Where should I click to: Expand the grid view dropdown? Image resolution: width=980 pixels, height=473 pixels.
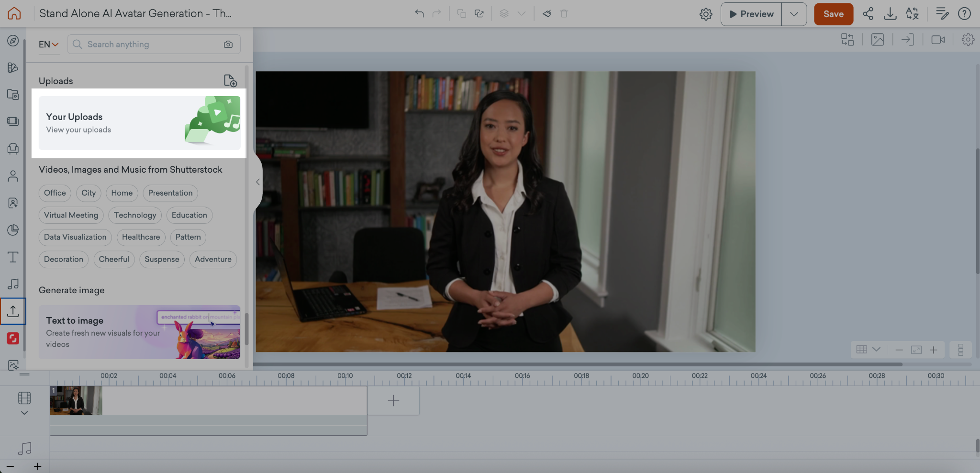pyautogui.click(x=876, y=350)
